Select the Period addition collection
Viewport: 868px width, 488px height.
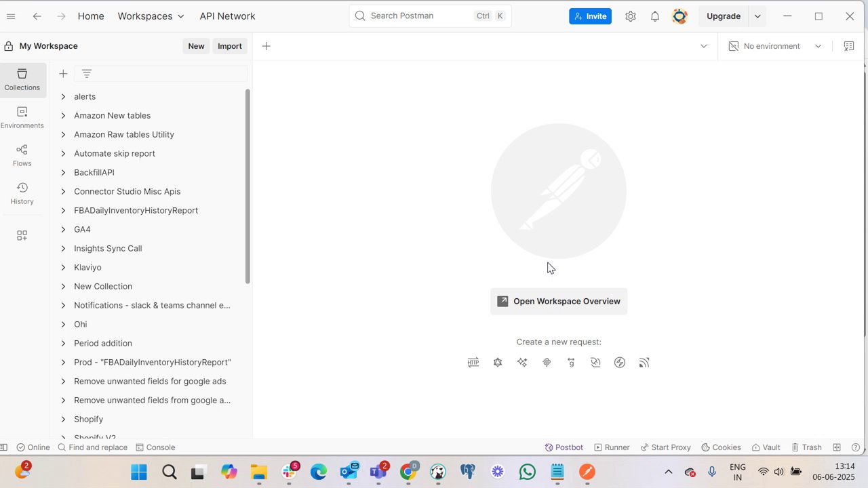(103, 344)
